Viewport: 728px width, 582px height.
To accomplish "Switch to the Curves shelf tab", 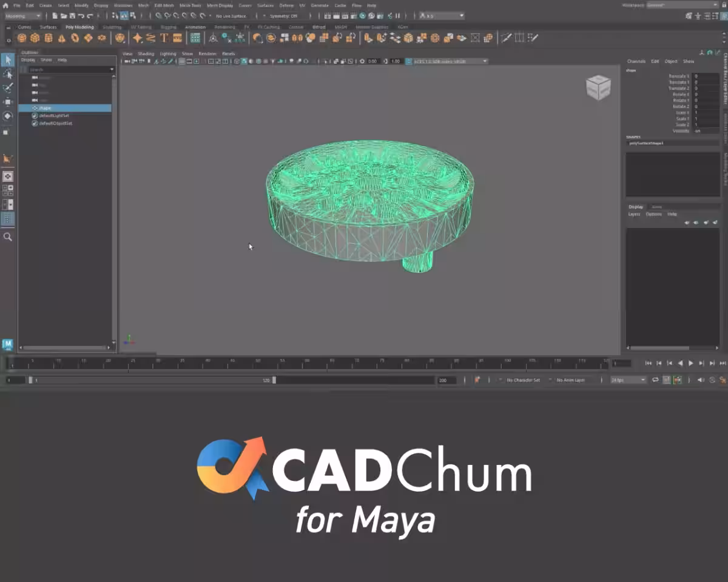I will point(25,27).
